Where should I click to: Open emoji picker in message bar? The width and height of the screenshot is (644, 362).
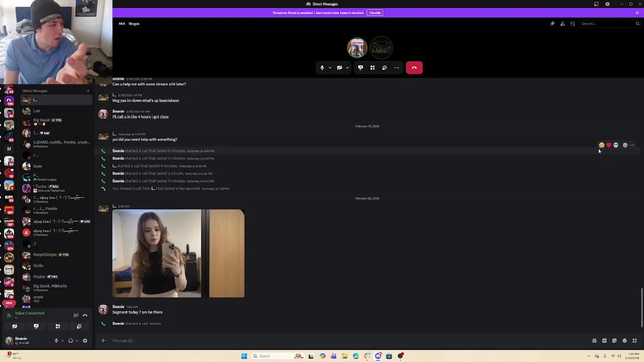624,341
